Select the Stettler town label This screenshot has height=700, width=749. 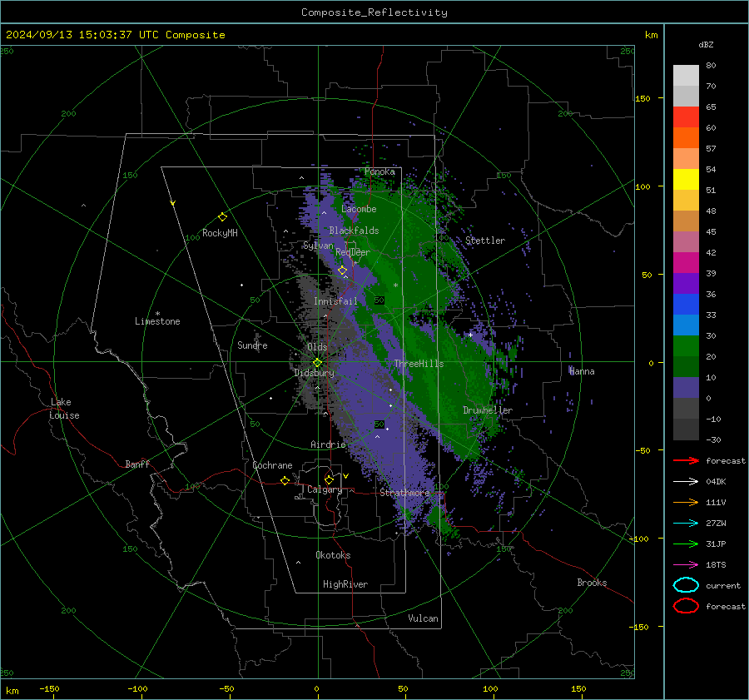tap(485, 241)
